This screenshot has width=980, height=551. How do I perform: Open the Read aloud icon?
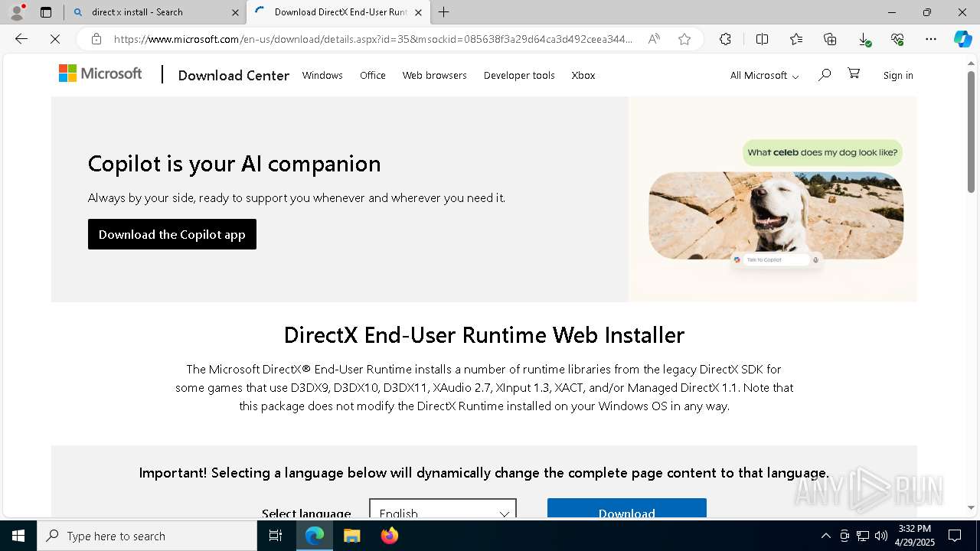coord(654,39)
